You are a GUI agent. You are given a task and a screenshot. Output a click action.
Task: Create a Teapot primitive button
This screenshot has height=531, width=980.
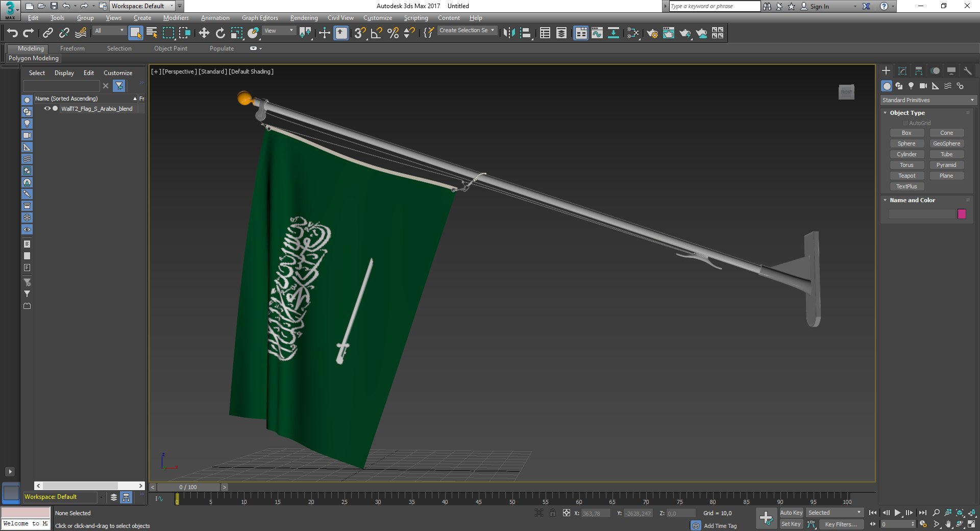(906, 176)
